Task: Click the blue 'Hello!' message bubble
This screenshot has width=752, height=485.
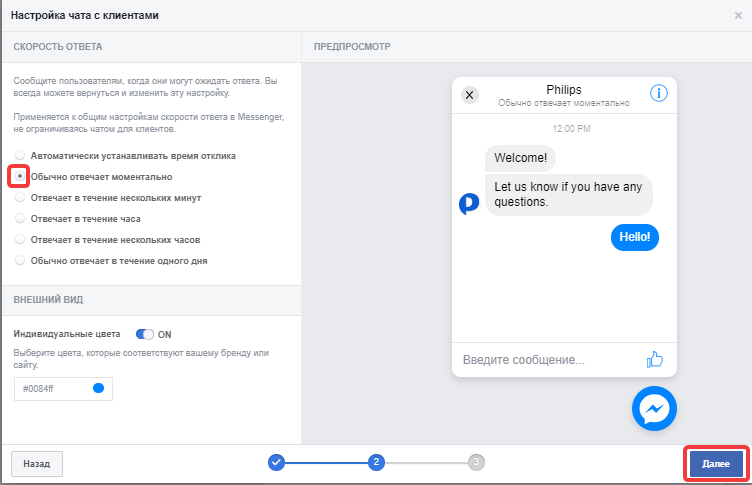Action: tap(635, 237)
